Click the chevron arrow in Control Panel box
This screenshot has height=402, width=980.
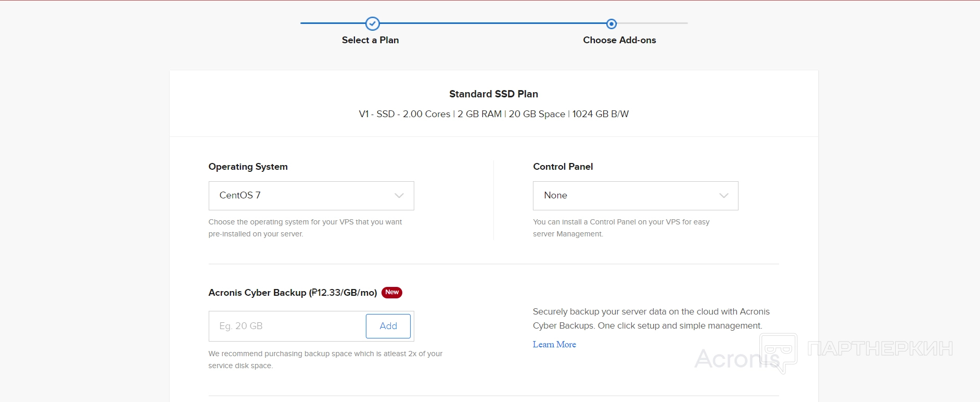[723, 196]
